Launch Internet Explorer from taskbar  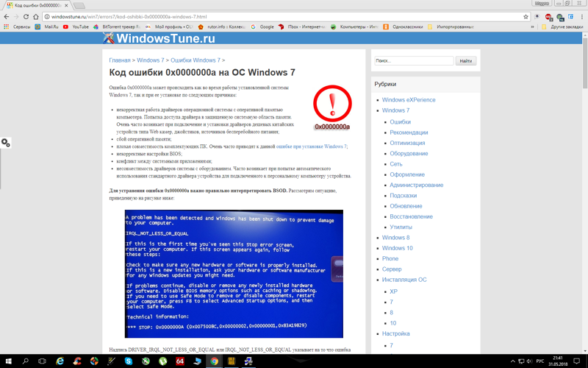60,361
